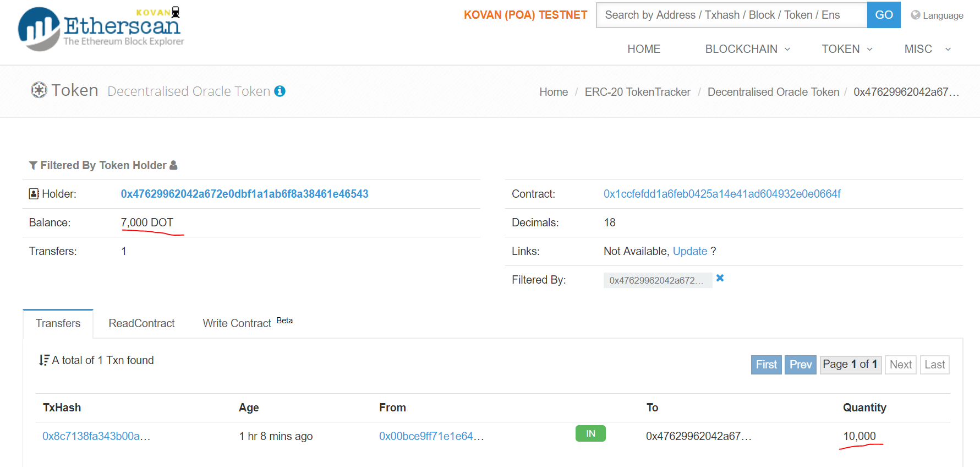Go to Last page of results

point(934,365)
